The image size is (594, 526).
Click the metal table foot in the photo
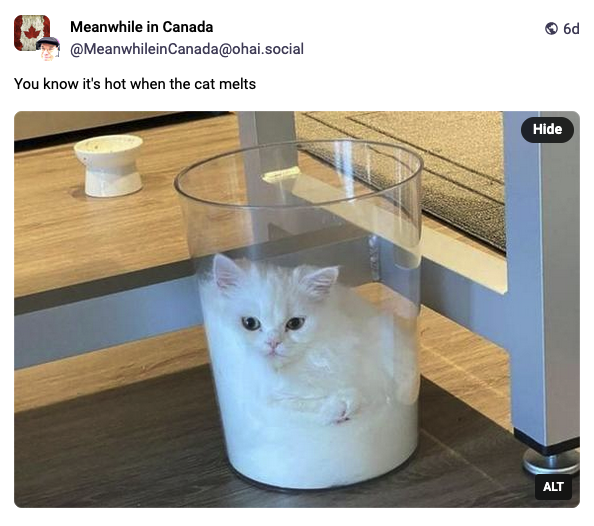click(551, 460)
